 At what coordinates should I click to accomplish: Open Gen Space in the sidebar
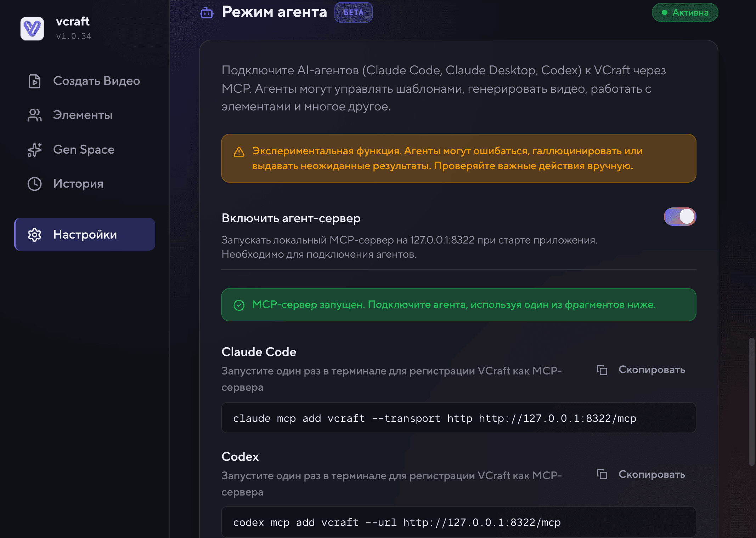click(85, 150)
